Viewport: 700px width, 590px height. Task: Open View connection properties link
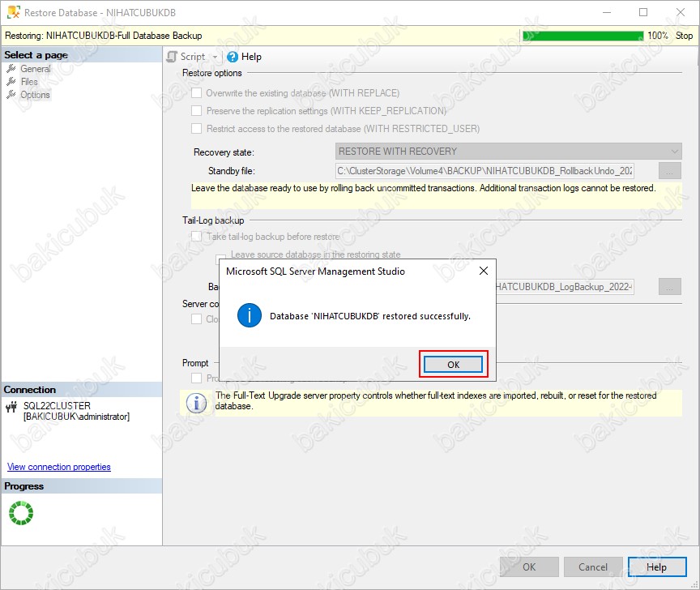point(58,467)
